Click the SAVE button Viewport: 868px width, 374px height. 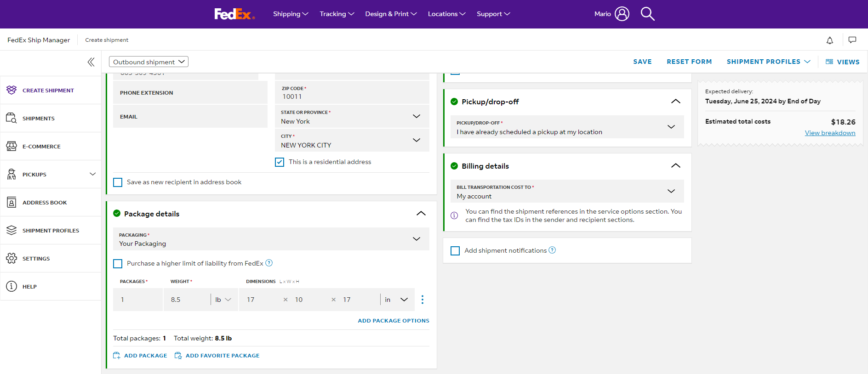coord(642,62)
